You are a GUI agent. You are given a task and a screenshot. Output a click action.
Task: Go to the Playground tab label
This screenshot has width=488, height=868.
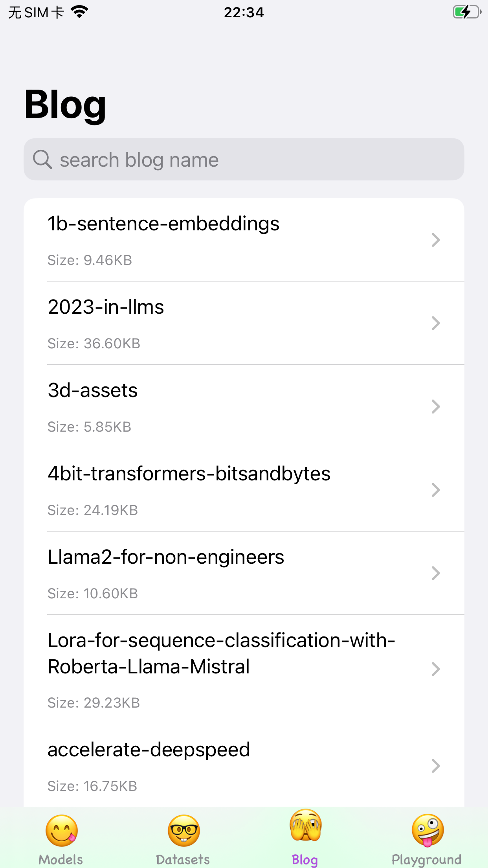pos(427,859)
